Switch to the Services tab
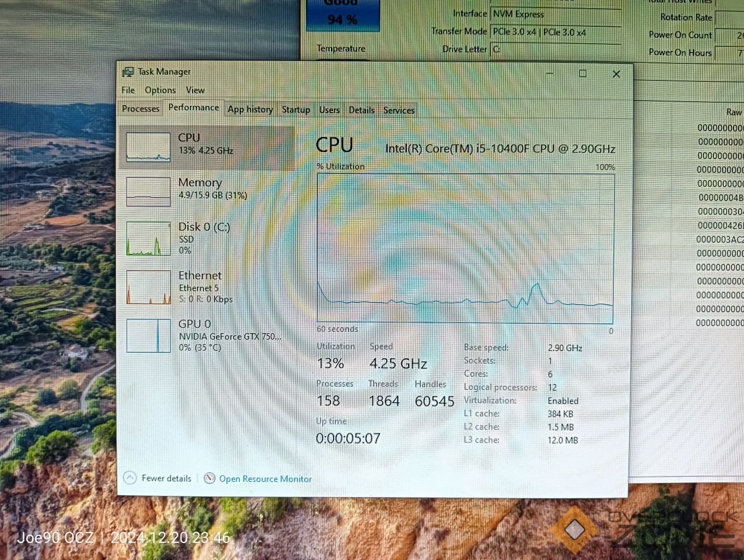Image resolution: width=744 pixels, height=560 pixels. [x=399, y=110]
